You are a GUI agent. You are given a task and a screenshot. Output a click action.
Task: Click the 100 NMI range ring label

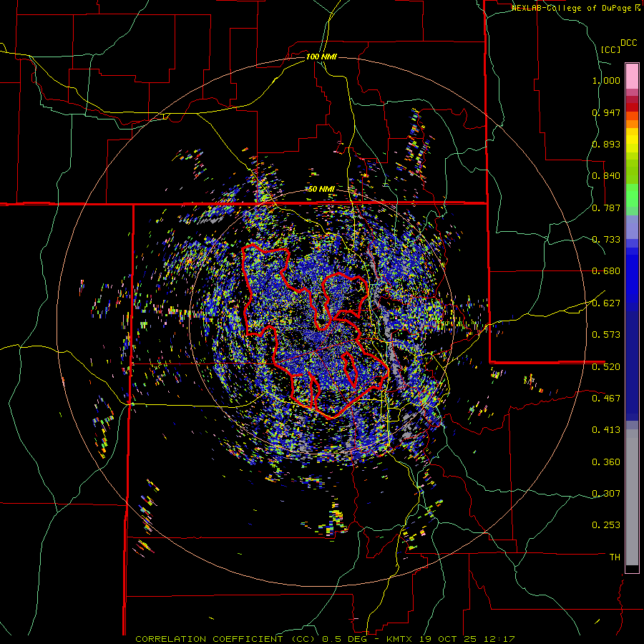(x=321, y=57)
